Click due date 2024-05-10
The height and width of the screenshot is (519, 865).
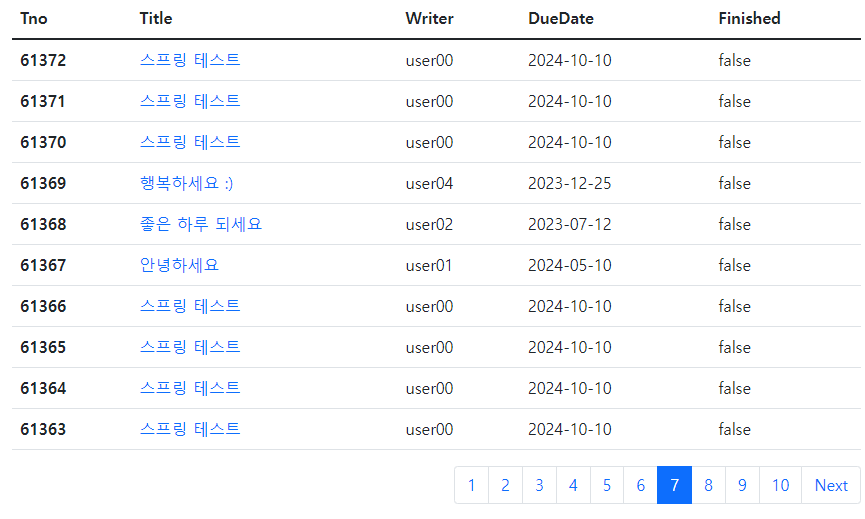[x=569, y=265]
